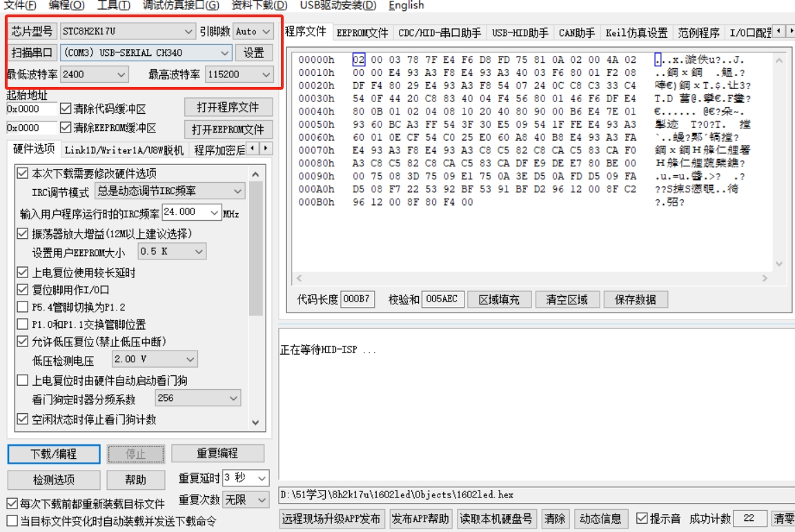Screen dimensions: 795x532
Task: Switch to the USB-HID助手 tab
Action: click(x=520, y=33)
